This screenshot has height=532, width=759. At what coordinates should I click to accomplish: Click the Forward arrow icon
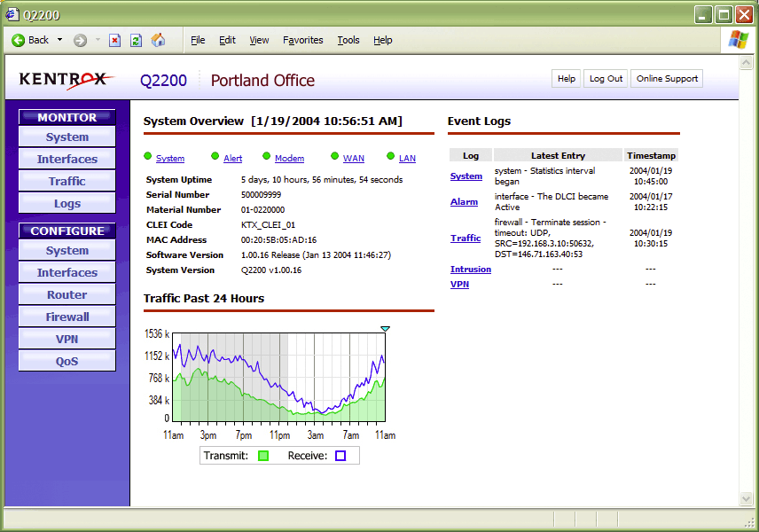[80, 40]
